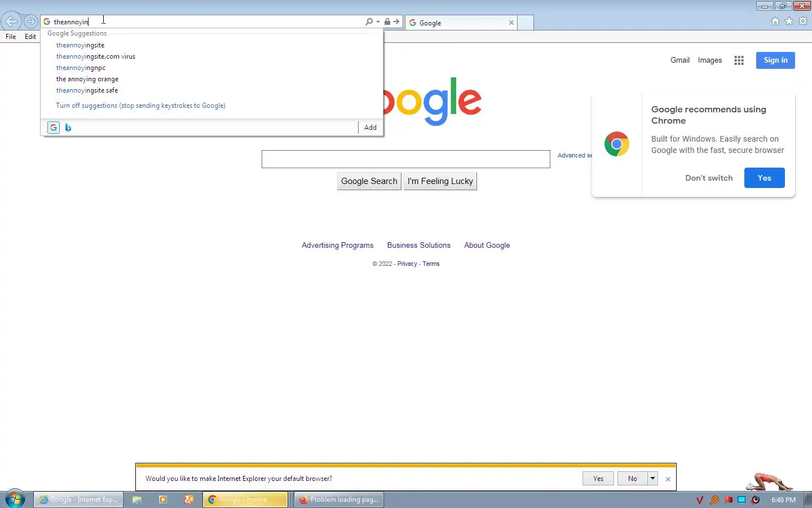Viewport: 812px width, 508px height.
Task: Click the red V tray icon
Action: tap(700, 500)
